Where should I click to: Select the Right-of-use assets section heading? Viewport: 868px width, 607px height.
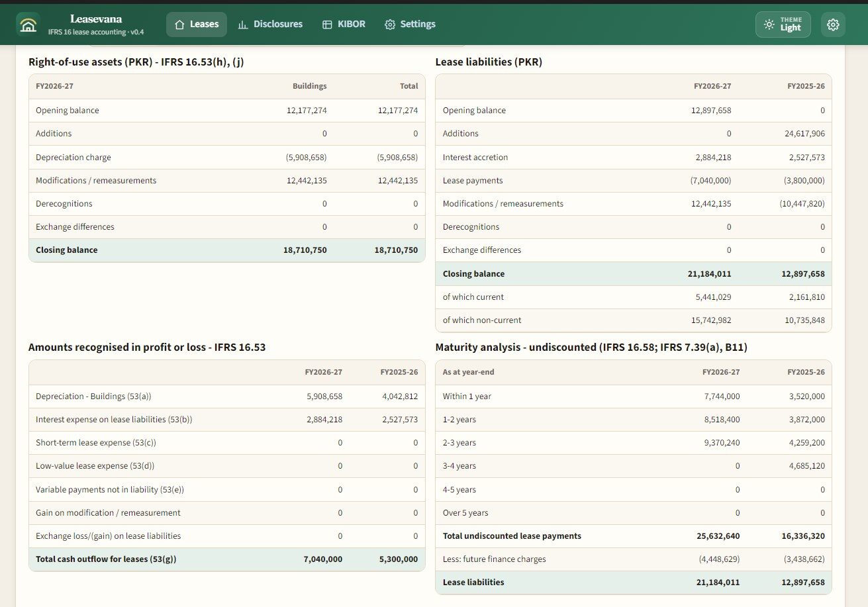[138, 62]
